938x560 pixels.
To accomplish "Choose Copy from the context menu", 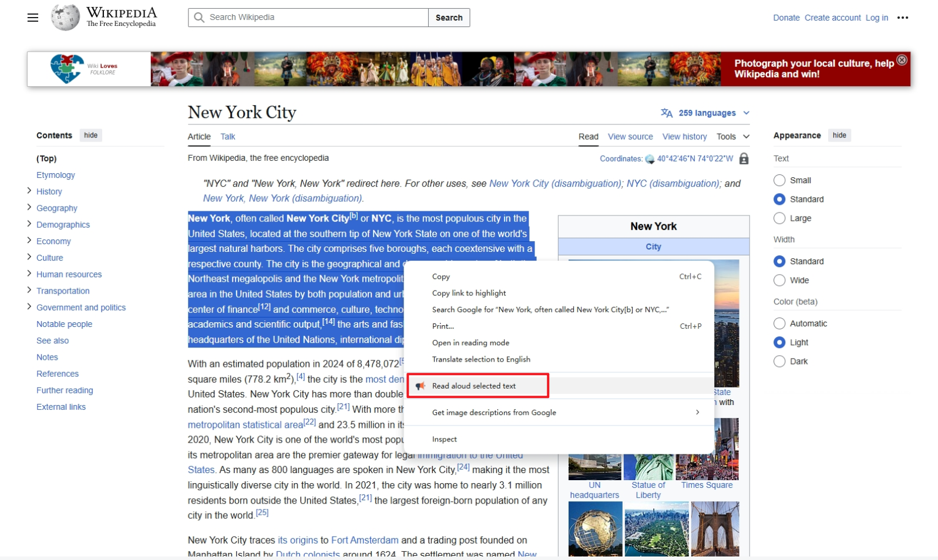I will click(560, 276).
